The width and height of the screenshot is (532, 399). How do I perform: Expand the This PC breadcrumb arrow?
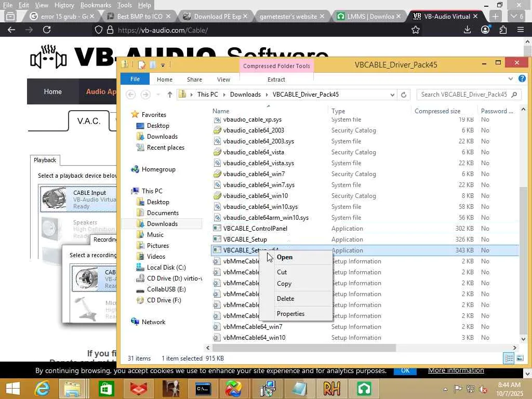(x=224, y=95)
